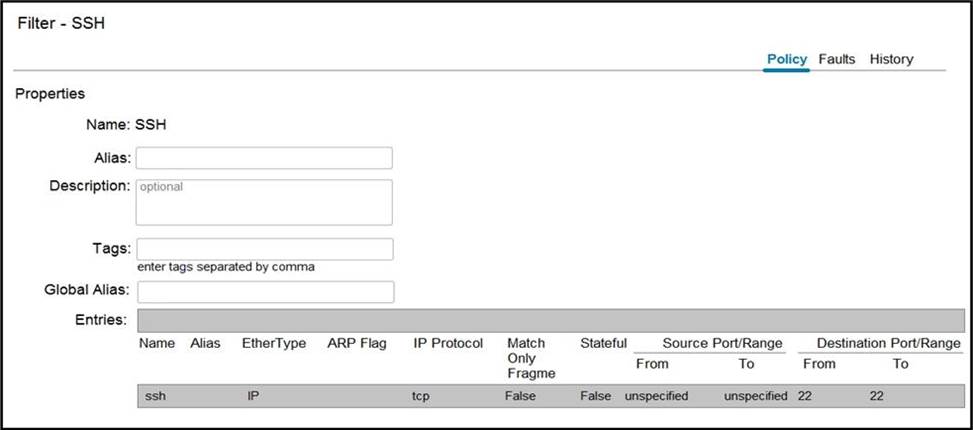973x430 pixels.
Task: View the History tab
Action: coord(891,59)
